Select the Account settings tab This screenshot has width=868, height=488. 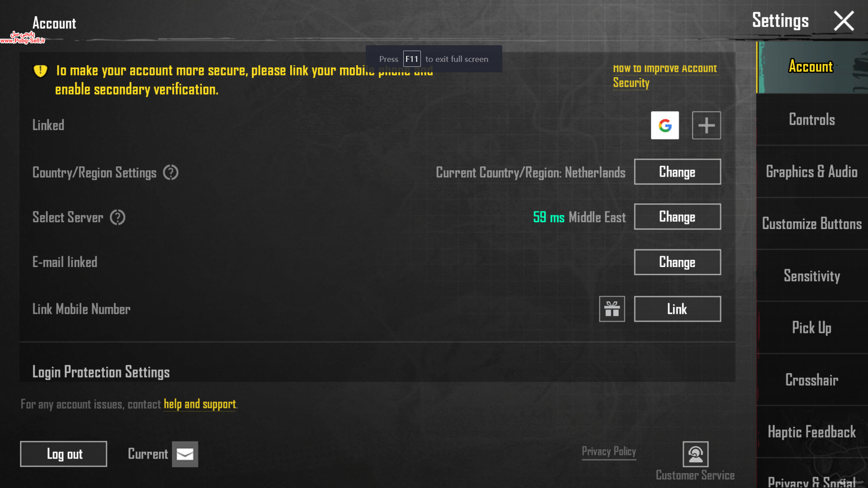(x=812, y=67)
